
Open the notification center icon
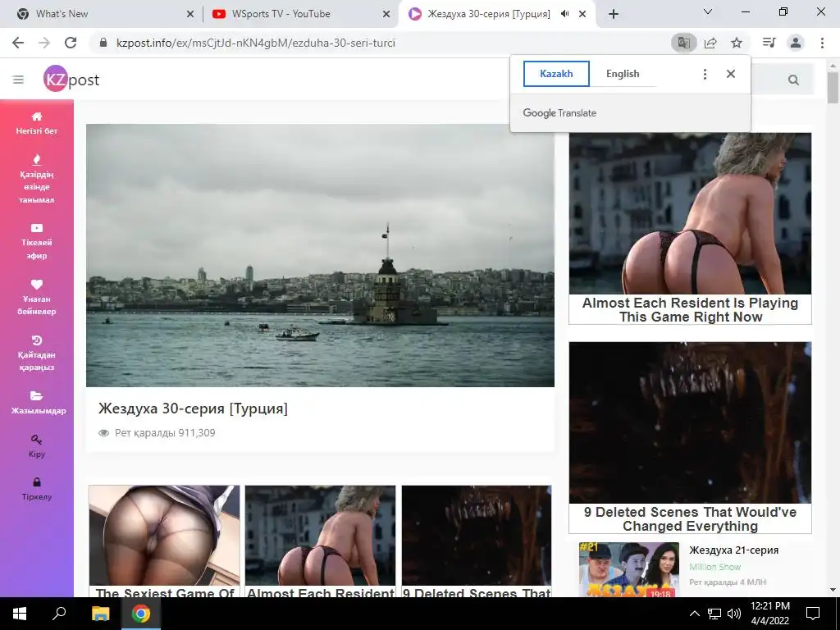point(813,614)
